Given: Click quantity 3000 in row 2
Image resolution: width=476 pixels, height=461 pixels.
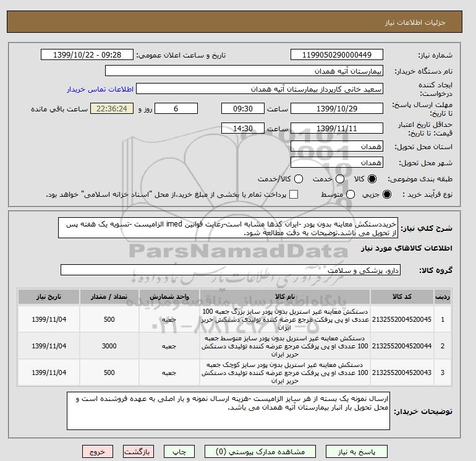Looking at the screenshot, I should [109, 346].
